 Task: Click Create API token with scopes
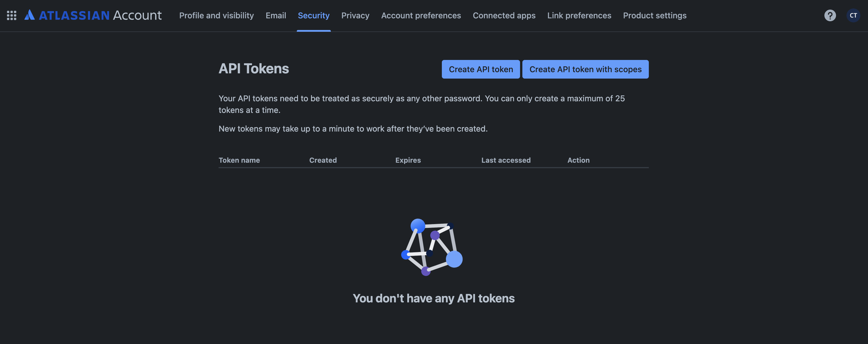(585, 69)
